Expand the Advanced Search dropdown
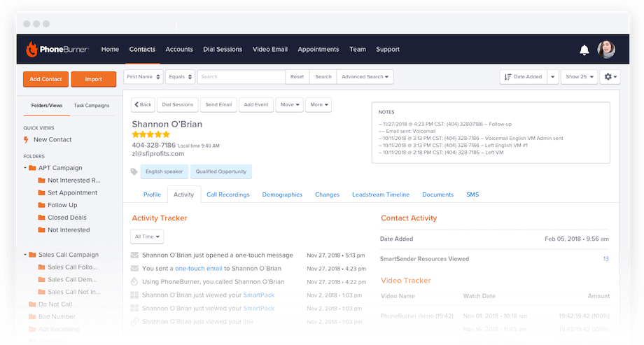This screenshot has height=345, width=644. click(x=365, y=77)
